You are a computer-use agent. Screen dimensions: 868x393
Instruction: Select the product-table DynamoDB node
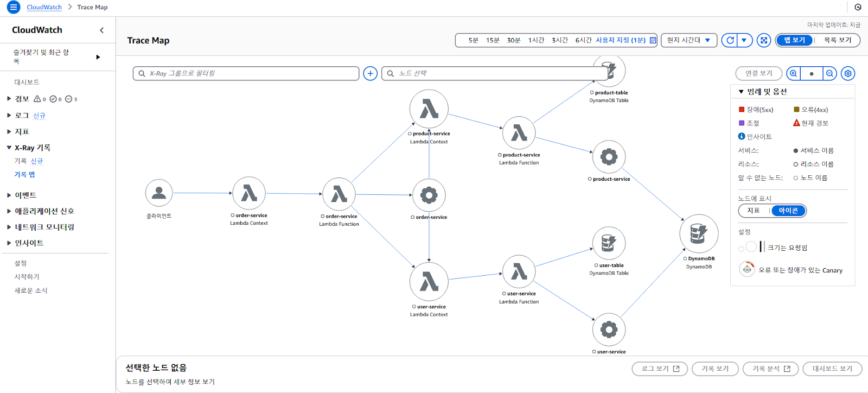pyautogui.click(x=609, y=72)
